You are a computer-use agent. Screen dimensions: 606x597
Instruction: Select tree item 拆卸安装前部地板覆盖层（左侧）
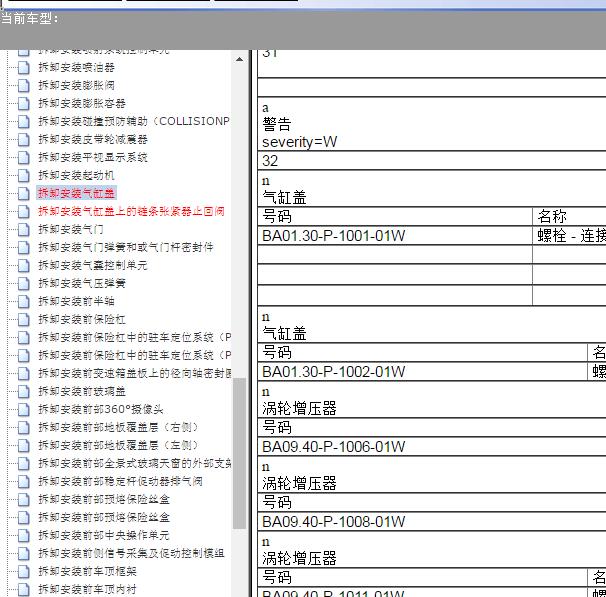tap(118, 446)
